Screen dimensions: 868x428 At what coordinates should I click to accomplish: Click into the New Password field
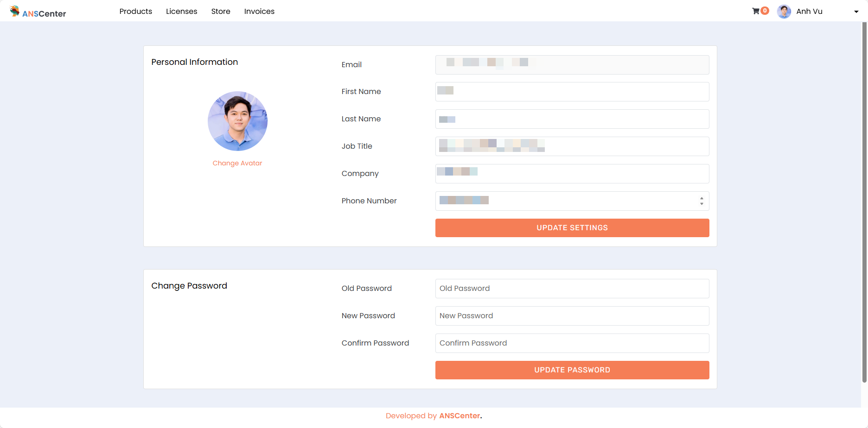[x=572, y=316]
